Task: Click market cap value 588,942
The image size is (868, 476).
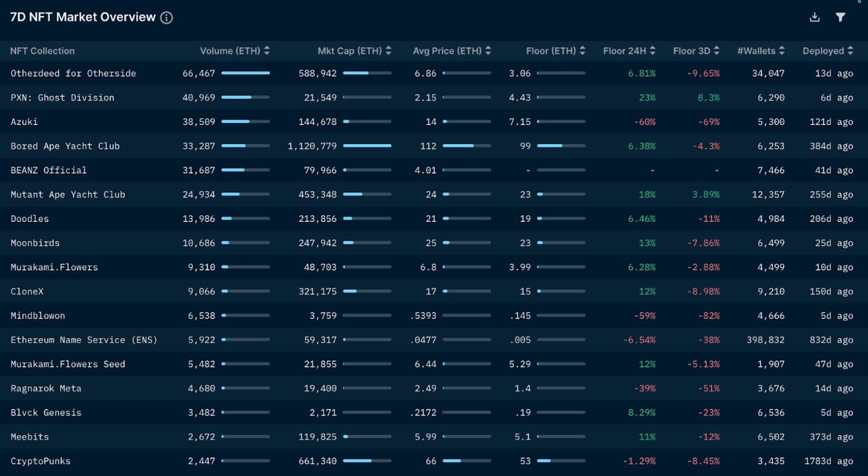Action: pyautogui.click(x=318, y=73)
